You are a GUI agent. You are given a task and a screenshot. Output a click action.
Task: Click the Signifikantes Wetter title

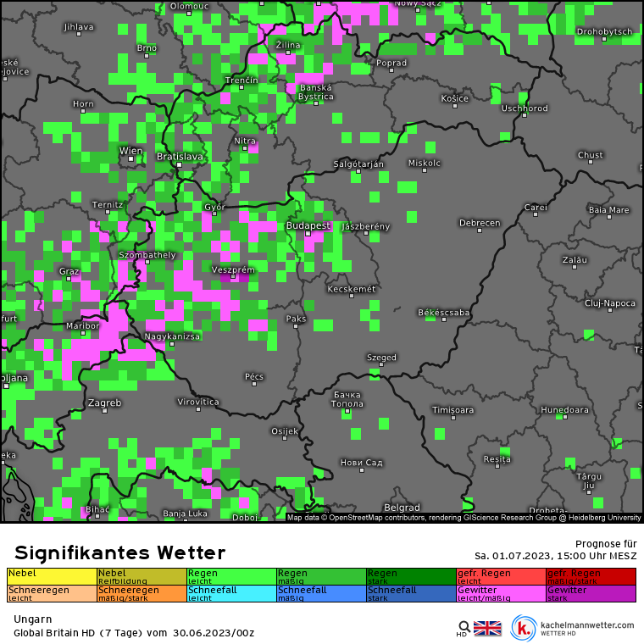point(119,553)
